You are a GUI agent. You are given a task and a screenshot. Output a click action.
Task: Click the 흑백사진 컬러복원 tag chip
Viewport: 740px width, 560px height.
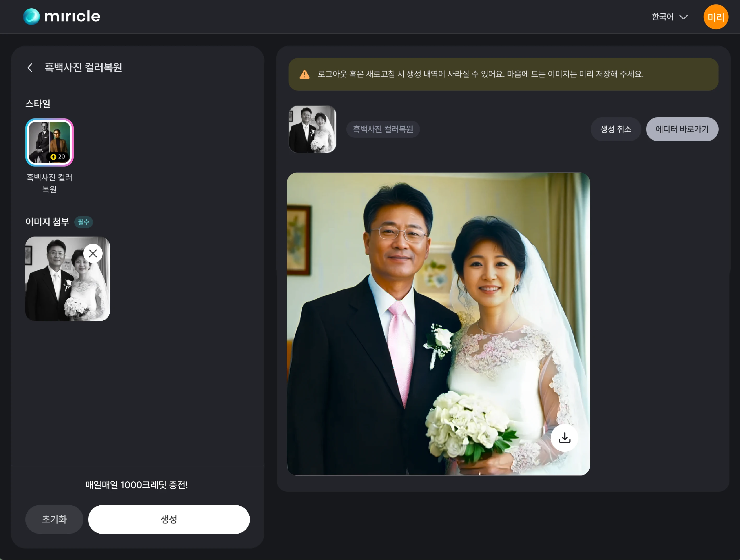point(383,129)
